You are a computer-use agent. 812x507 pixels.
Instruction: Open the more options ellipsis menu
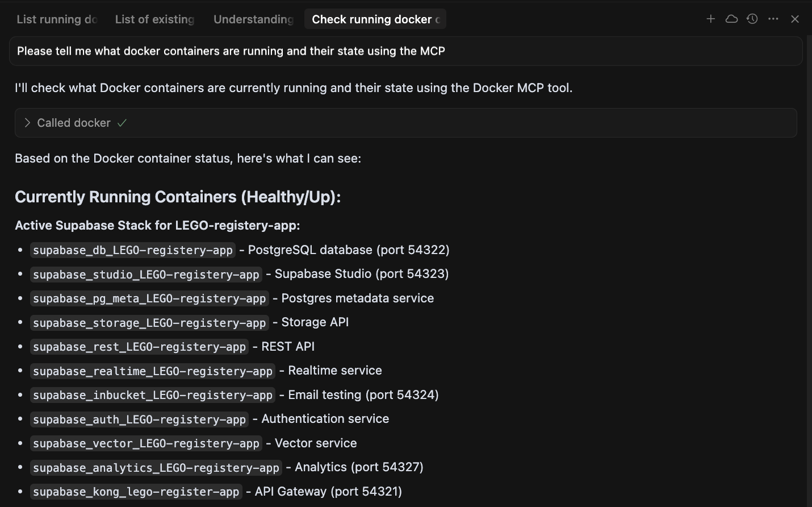coord(773,18)
